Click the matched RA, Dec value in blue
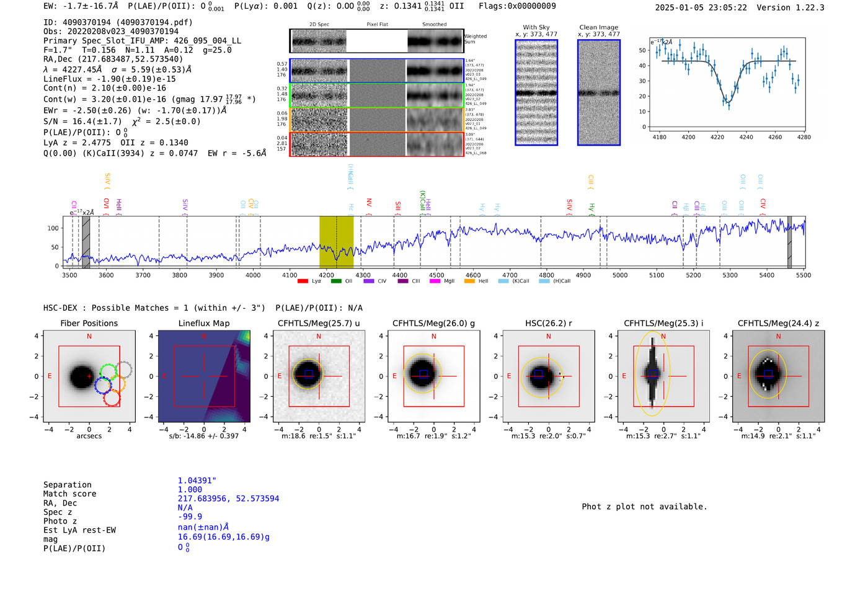868x591 pixels. (228, 499)
